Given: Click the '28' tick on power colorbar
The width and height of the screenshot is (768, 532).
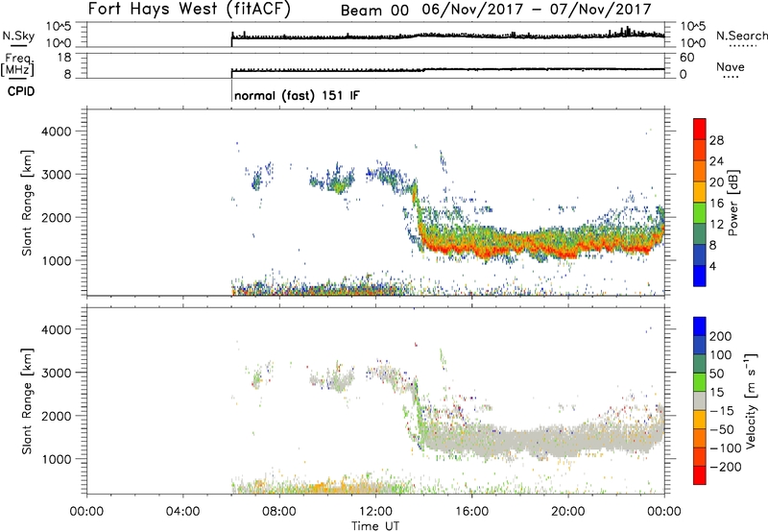Looking at the screenshot, I should pyautogui.click(x=716, y=140).
